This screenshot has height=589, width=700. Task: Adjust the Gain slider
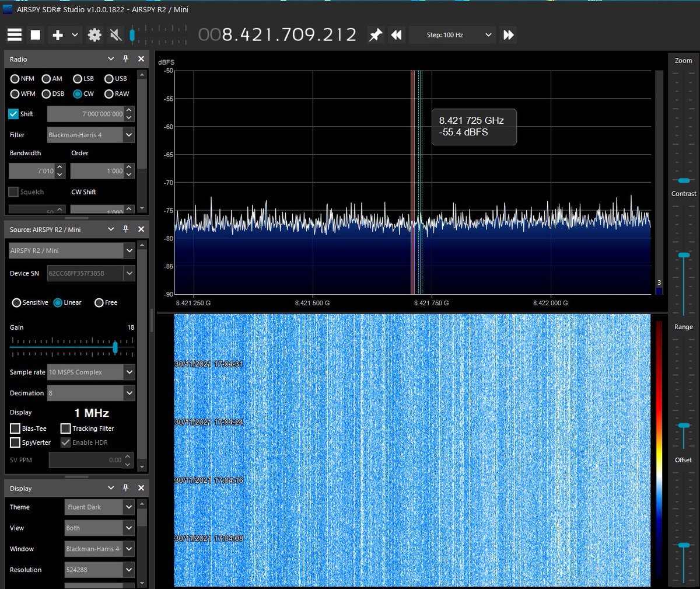click(115, 347)
